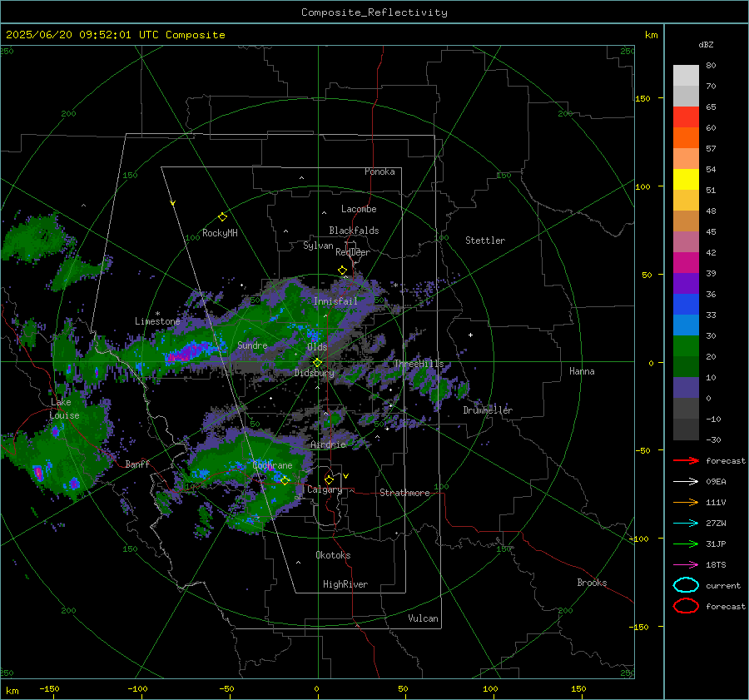
Task: Click the Stettler city label
Action: 485,241
